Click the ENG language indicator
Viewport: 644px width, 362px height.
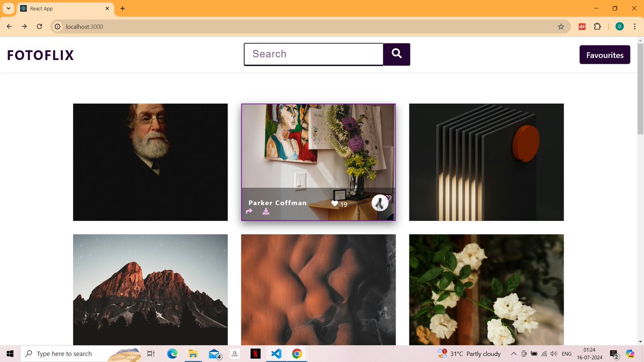(566, 354)
